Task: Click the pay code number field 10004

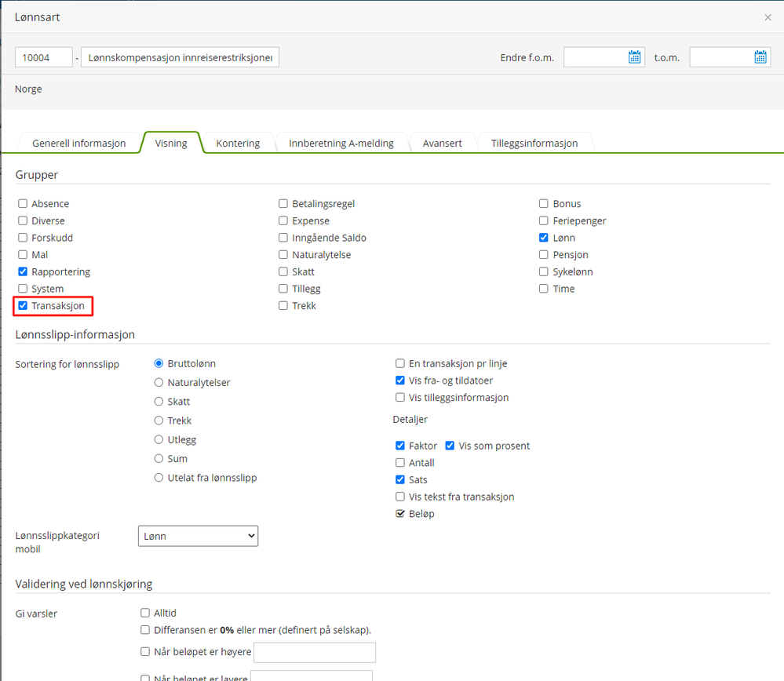Action: pyautogui.click(x=43, y=57)
